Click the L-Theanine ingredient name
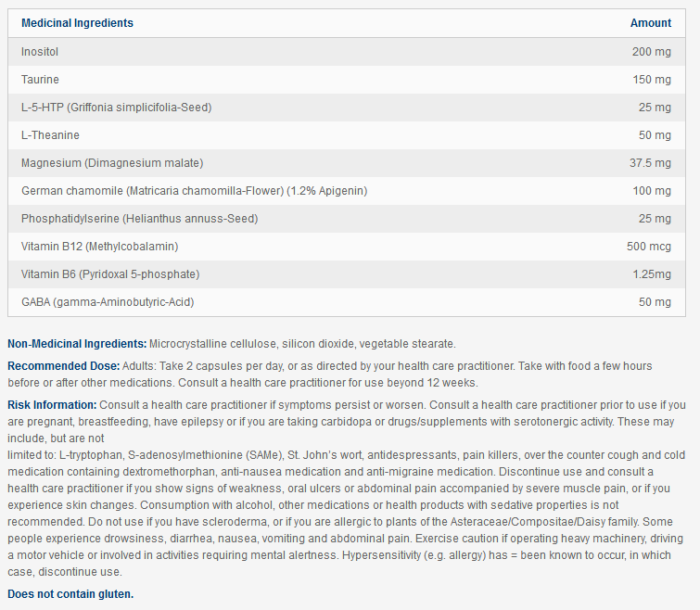The image size is (700, 610). tap(50, 135)
